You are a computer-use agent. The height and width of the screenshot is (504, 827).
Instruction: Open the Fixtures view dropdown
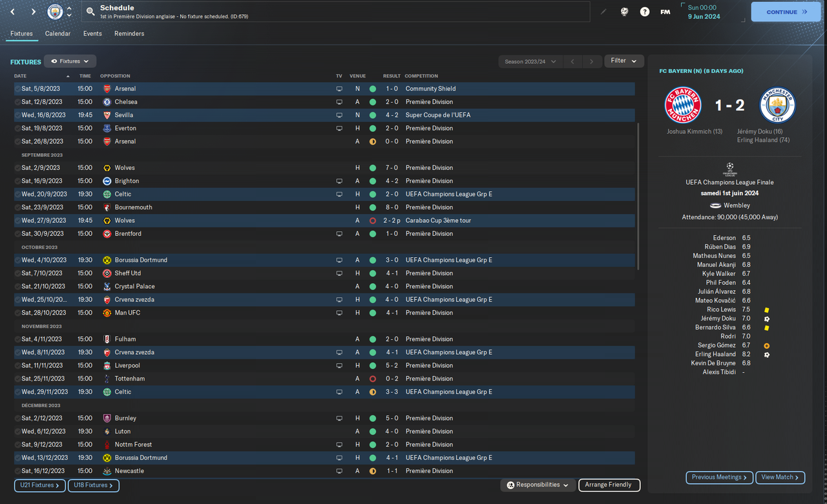[x=70, y=61]
